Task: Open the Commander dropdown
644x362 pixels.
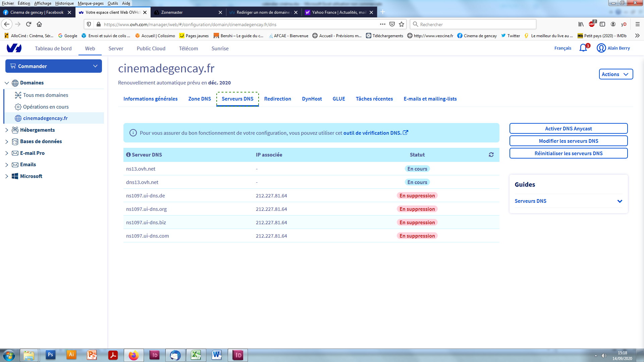Action: 54,66
